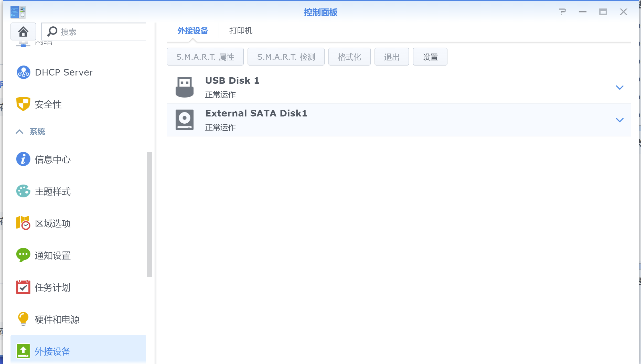The width and height of the screenshot is (641, 364).
Task: Click the Control Panel home icon
Action: (x=23, y=31)
